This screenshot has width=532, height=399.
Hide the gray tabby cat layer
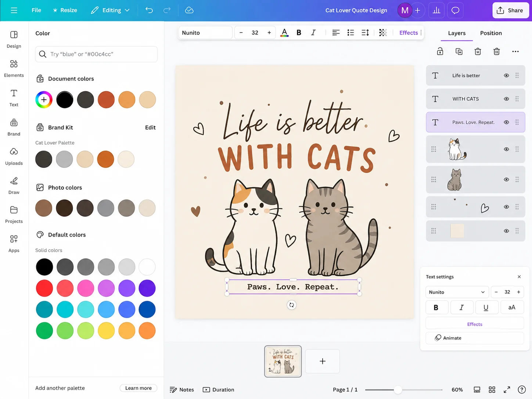[506, 180]
